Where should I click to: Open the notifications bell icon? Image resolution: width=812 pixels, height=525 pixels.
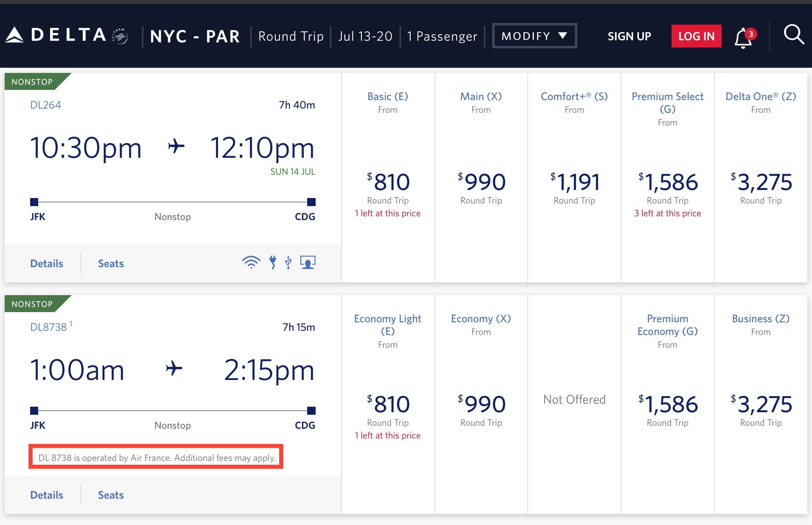click(743, 38)
